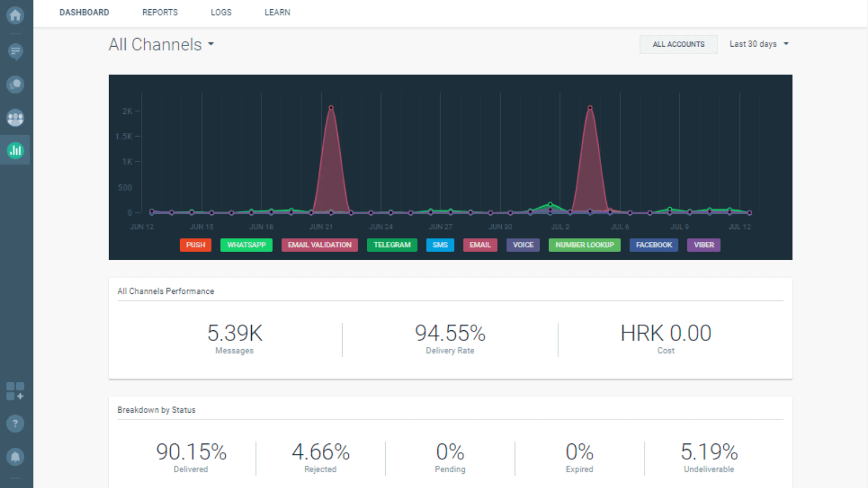This screenshot has width=868, height=488.
Task: Click the 90.15% Delivered value
Action: 191,452
